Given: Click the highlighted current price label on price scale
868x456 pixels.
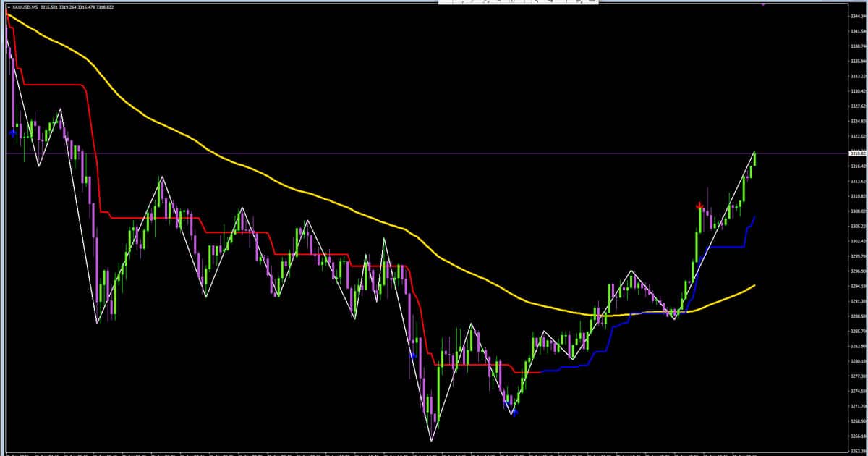Looking at the screenshot, I should point(857,153).
